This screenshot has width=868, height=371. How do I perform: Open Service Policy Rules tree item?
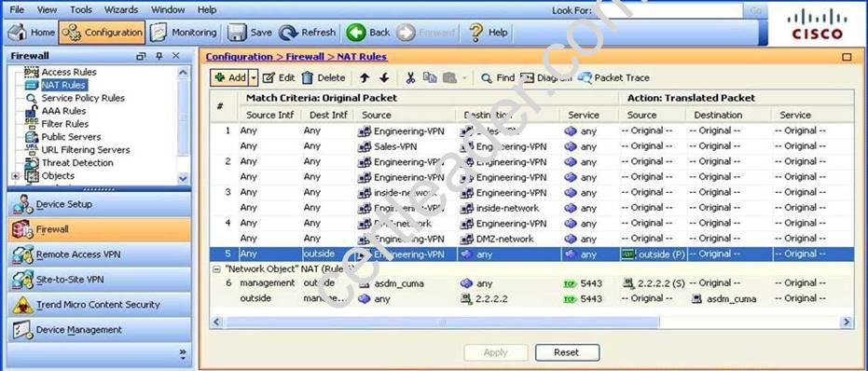coord(83,98)
